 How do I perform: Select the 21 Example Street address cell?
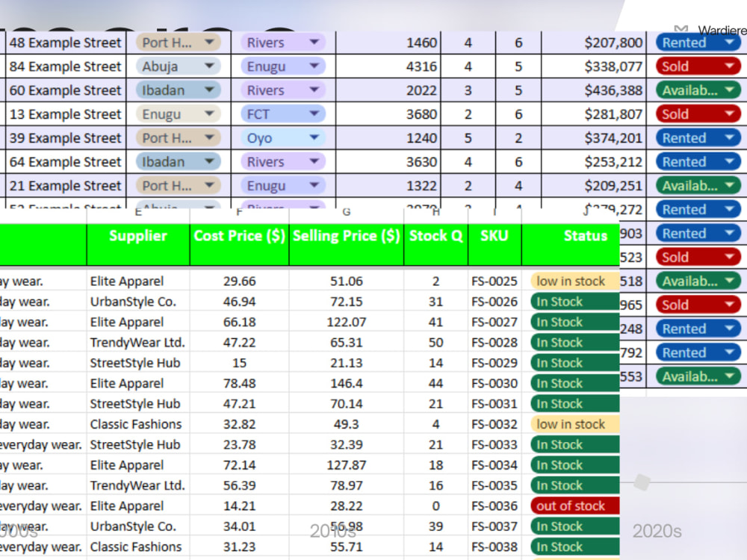[66, 185]
